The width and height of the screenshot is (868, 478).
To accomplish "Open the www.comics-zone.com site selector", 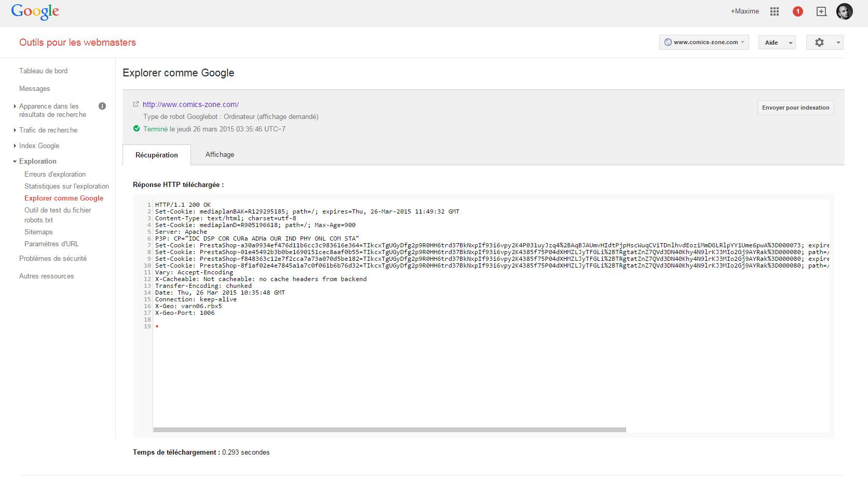I will [x=704, y=43].
